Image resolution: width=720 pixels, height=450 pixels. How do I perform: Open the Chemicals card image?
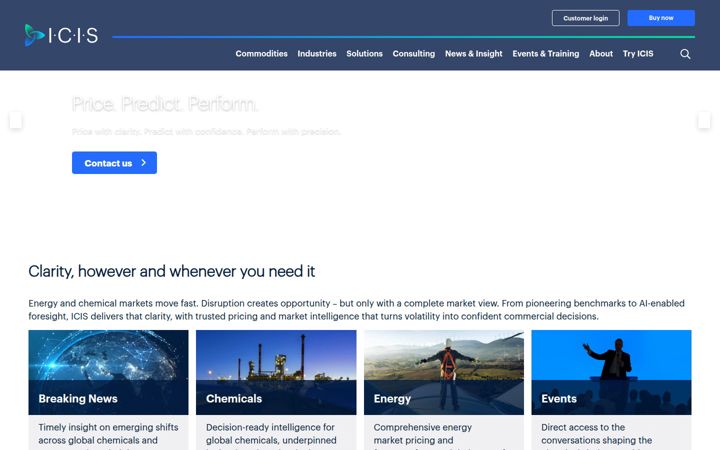(x=276, y=372)
